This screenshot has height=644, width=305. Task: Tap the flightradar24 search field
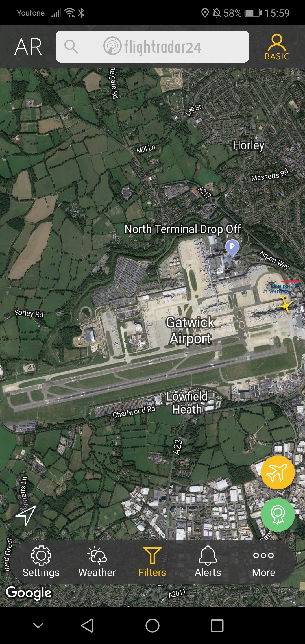click(152, 47)
